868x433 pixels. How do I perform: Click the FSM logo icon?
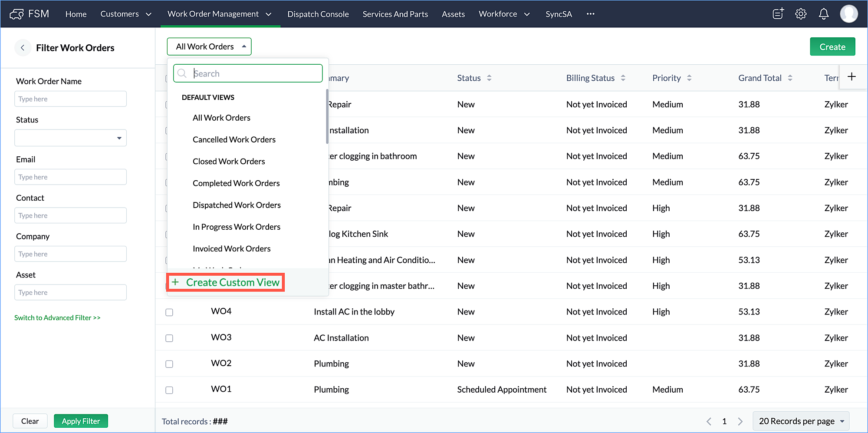(x=16, y=14)
